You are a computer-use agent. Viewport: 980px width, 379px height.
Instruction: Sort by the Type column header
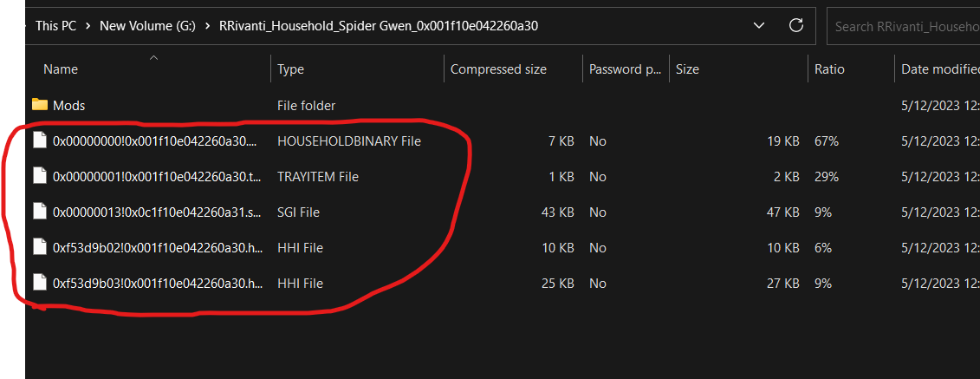290,69
